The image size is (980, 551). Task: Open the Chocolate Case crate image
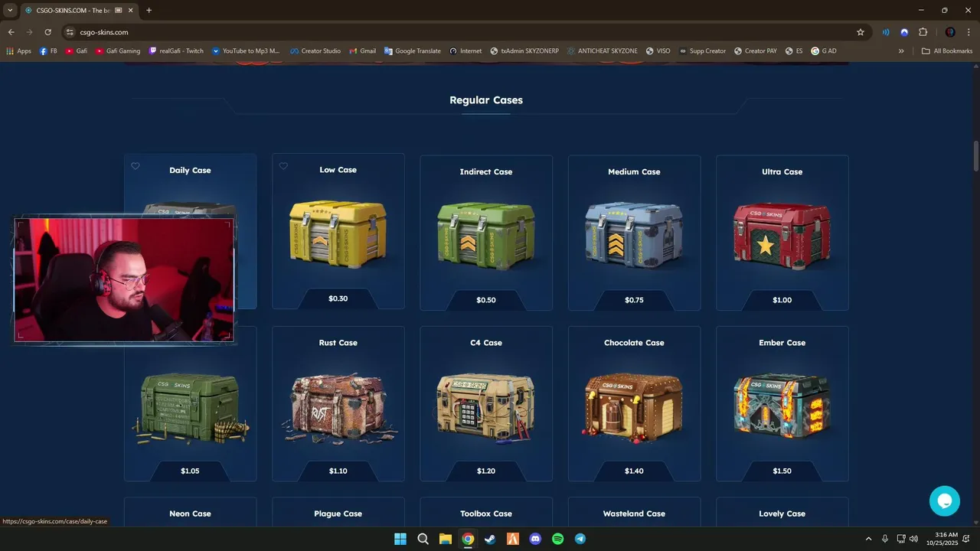tap(634, 408)
